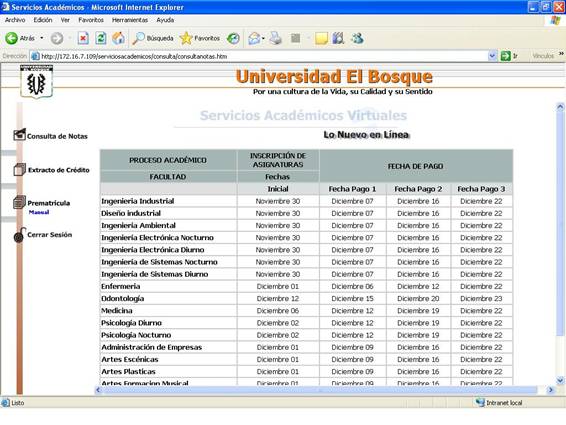
Task: Click the Artes Escénicas row label
Action: pyautogui.click(x=130, y=359)
